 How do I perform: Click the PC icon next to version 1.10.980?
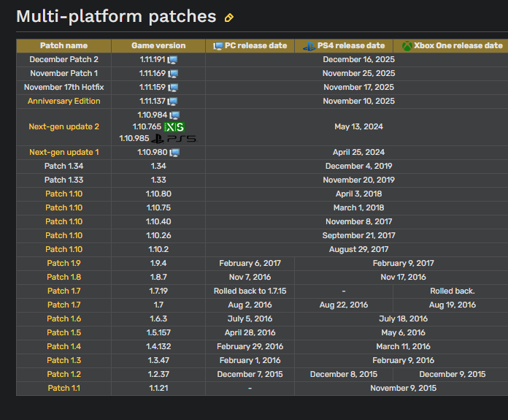174,153
